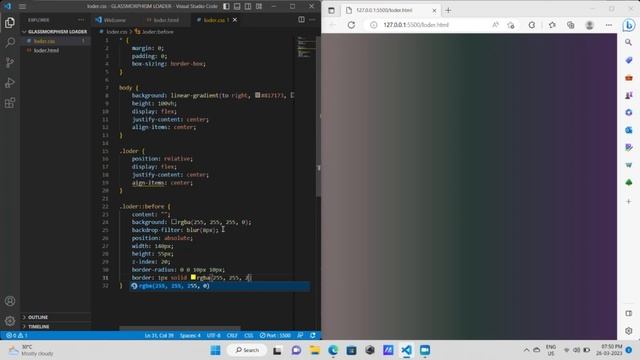
Task: Open the Windows Start menu
Action: click(x=215, y=350)
